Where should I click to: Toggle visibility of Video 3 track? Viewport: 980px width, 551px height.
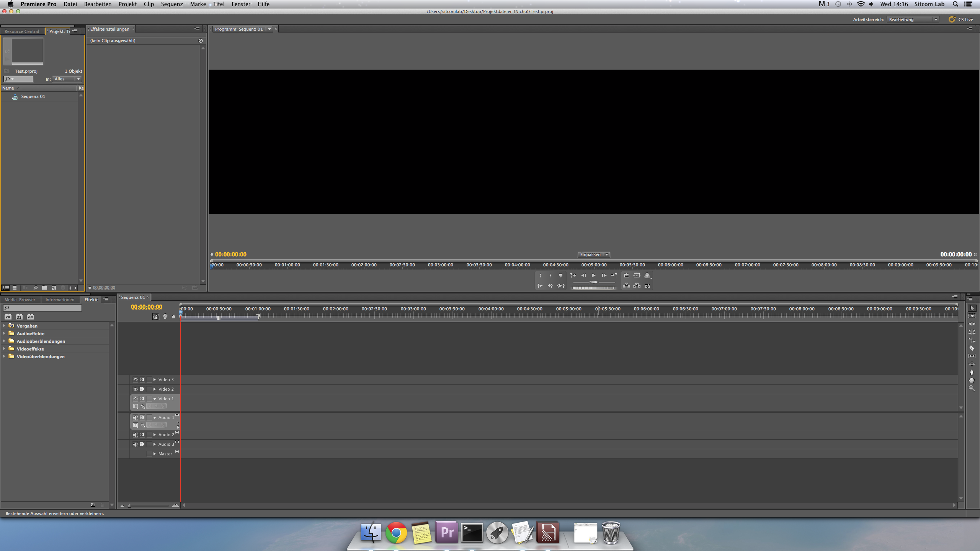[x=135, y=380]
